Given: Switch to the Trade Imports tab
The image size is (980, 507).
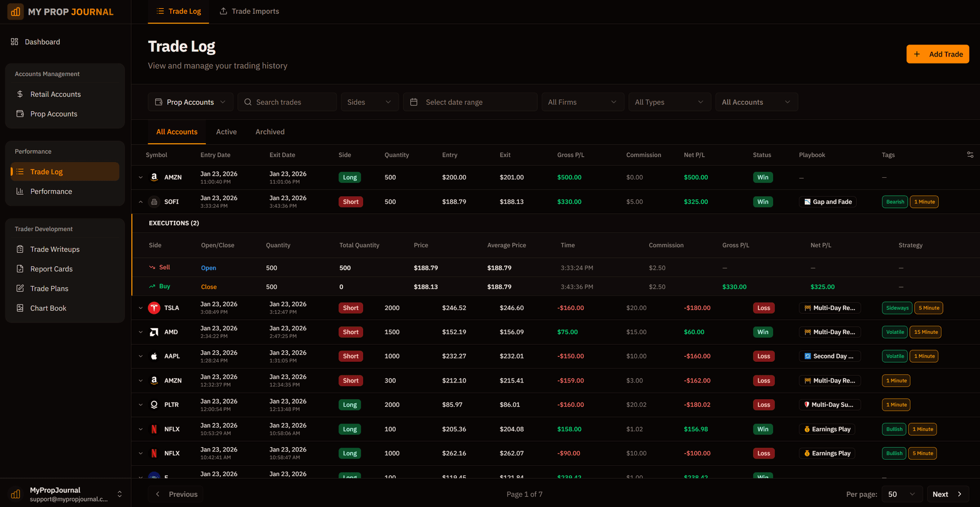Looking at the screenshot, I should click(x=249, y=11).
